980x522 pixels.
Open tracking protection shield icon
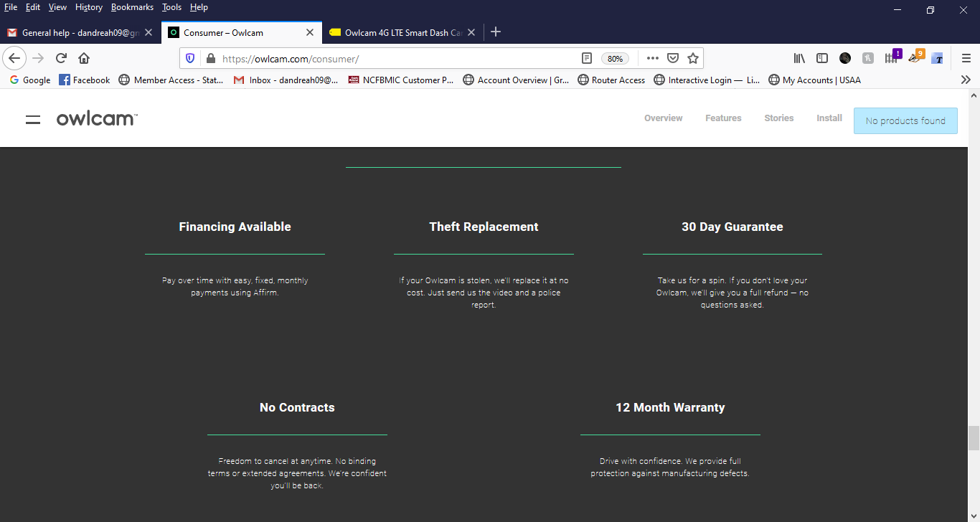[190, 58]
